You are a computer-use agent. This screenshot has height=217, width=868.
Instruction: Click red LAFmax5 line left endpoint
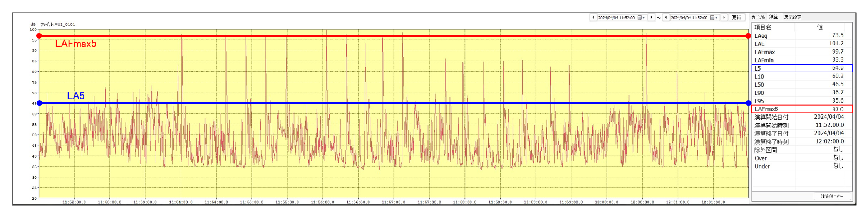coord(39,36)
